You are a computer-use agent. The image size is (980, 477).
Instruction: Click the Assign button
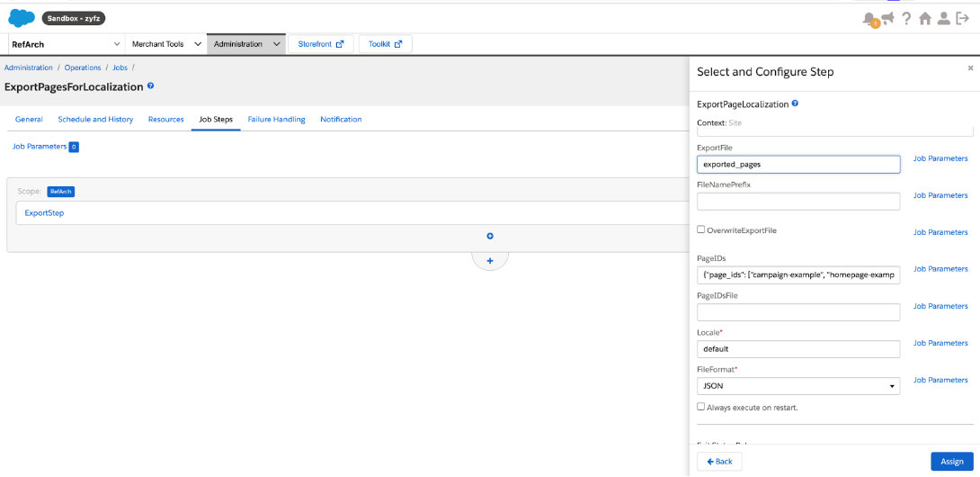pos(952,462)
